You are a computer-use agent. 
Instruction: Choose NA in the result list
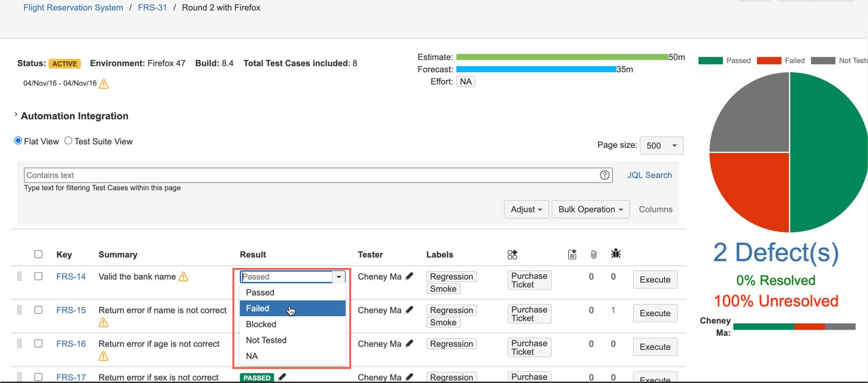(x=292, y=356)
